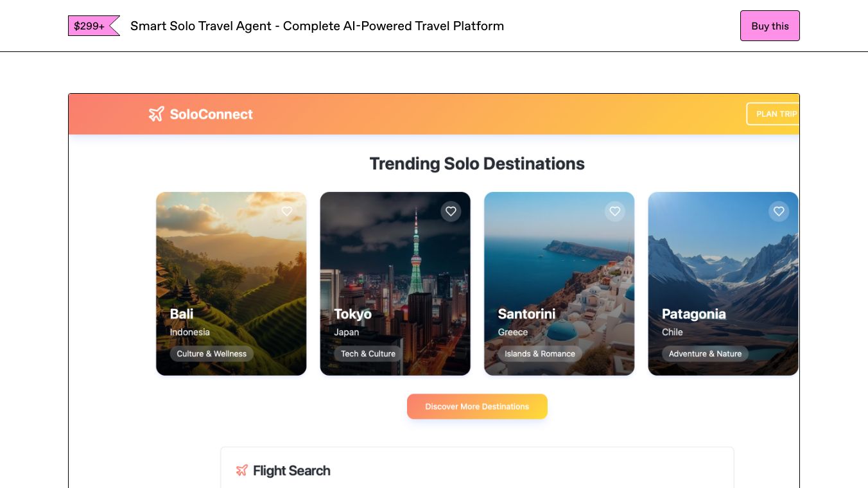Screen dimensions: 868x488
Task: Click the SoloConnect brand name
Action: click(x=211, y=114)
